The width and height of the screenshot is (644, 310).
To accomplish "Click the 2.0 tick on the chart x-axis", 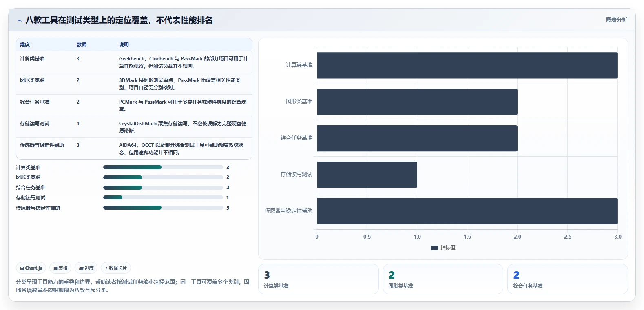I will (518, 237).
